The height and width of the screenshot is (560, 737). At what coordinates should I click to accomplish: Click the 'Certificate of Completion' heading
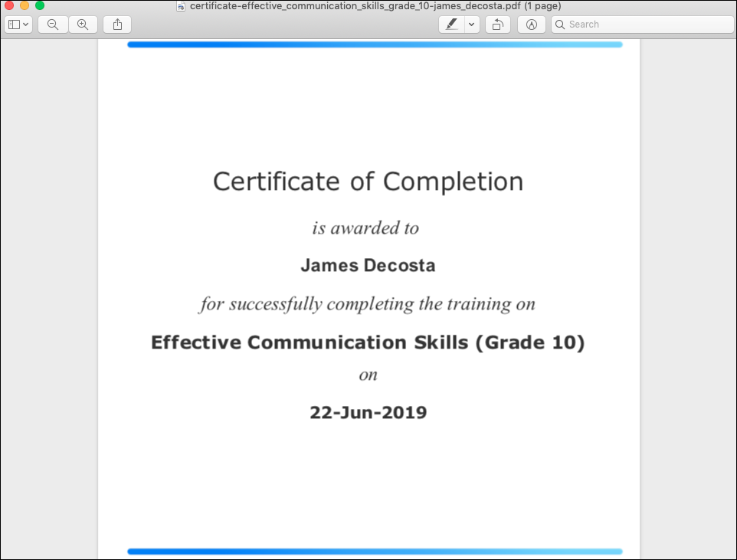point(368,182)
